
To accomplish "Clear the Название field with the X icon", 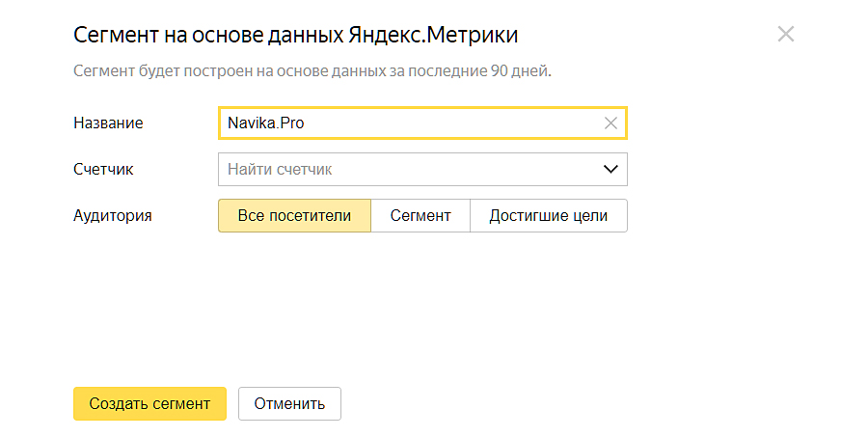I will click(x=610, y=123).
